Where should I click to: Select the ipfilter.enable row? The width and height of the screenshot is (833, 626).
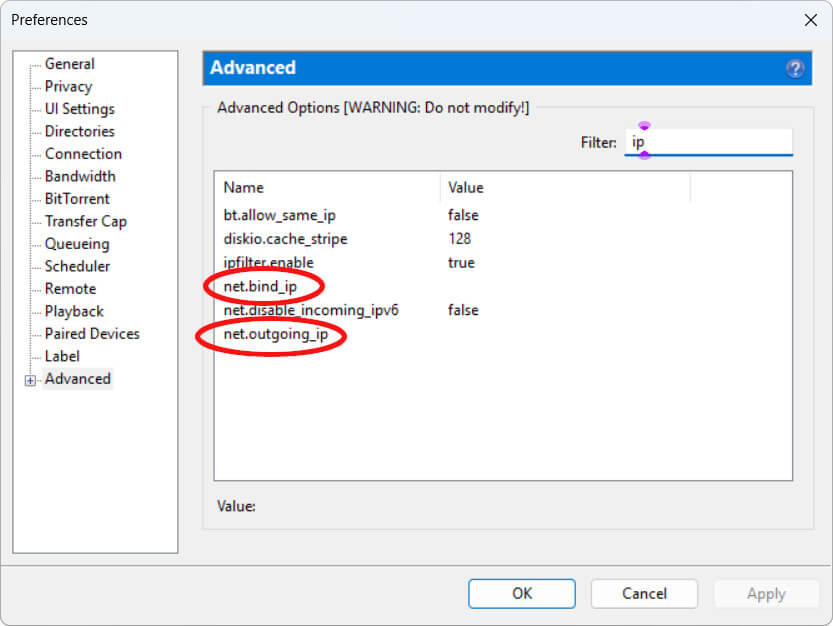point(503,263)
